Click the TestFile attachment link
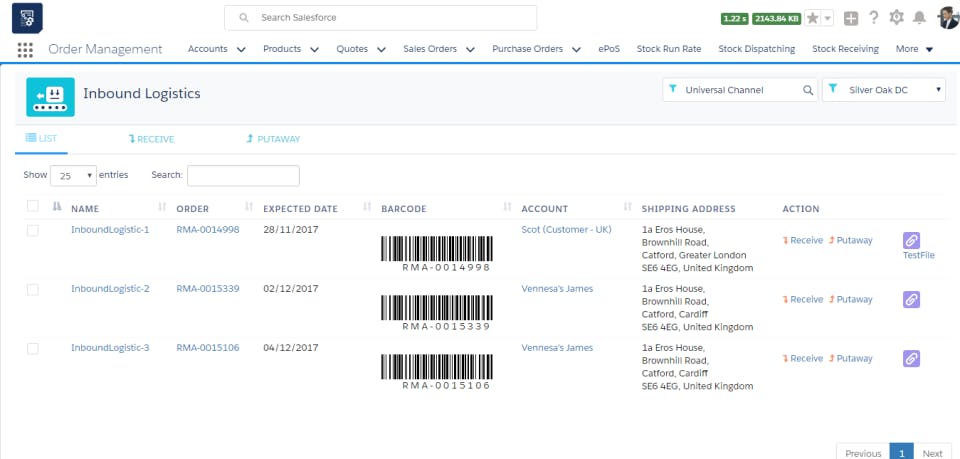The image size is (960, 459). pos(918,256)
